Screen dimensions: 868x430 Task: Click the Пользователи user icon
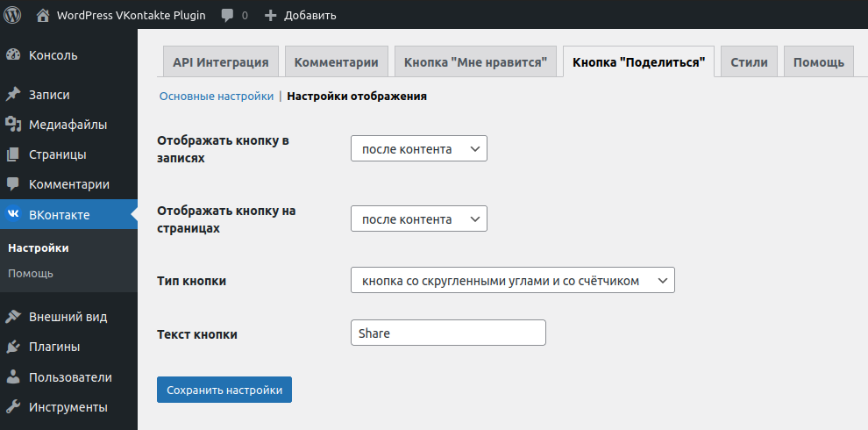pos(13,377)
